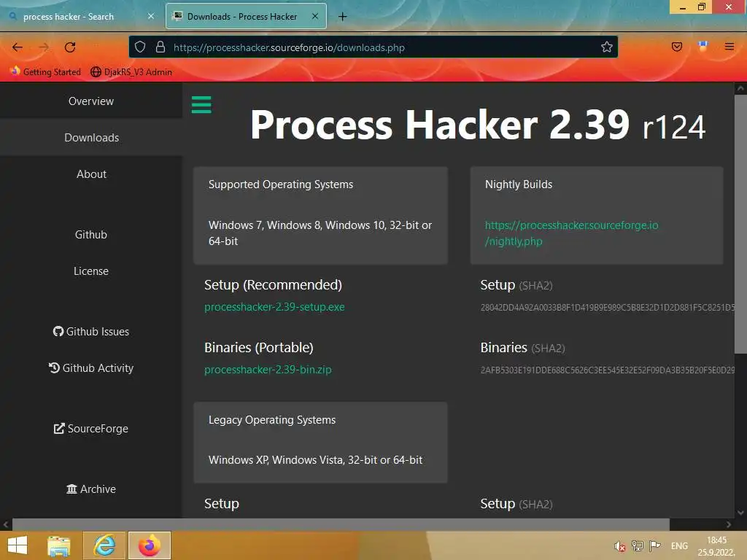Screen dimensions: 747x560
Task: Click the 'Legacy Operating Systems' card title
Action: (x=272, y=419)
